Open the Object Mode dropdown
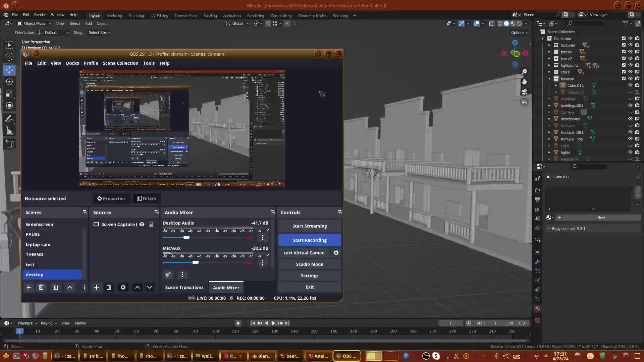 [x=34, y=23]
